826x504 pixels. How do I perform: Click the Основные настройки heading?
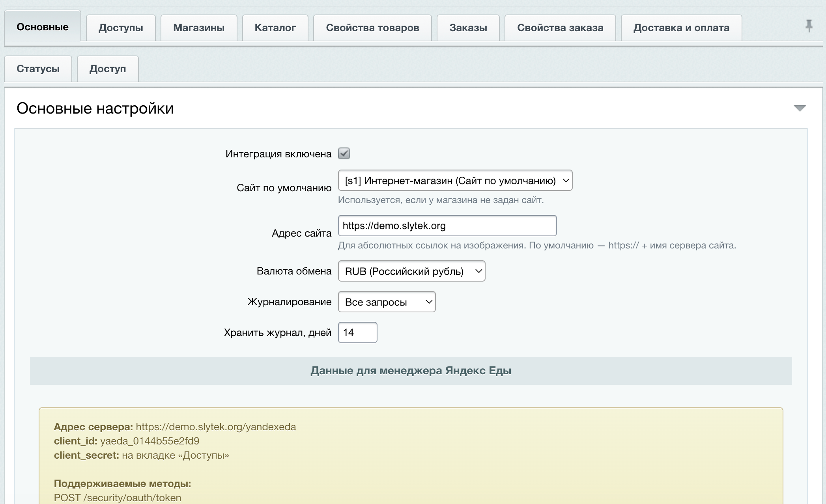(95, 108)
